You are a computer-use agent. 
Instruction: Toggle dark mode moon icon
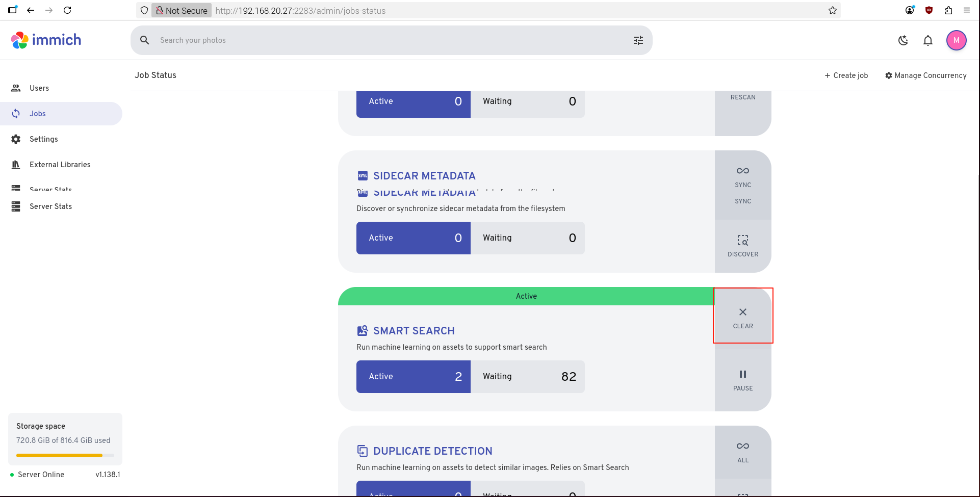click(903, 40)
